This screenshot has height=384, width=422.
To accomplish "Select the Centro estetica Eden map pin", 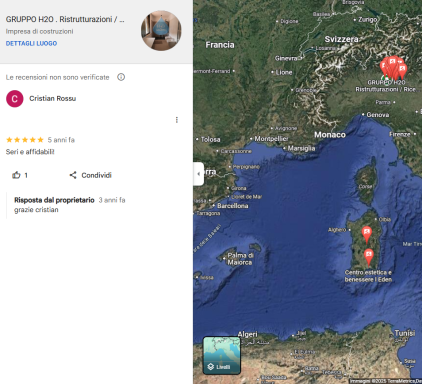I will click(369, 257).
